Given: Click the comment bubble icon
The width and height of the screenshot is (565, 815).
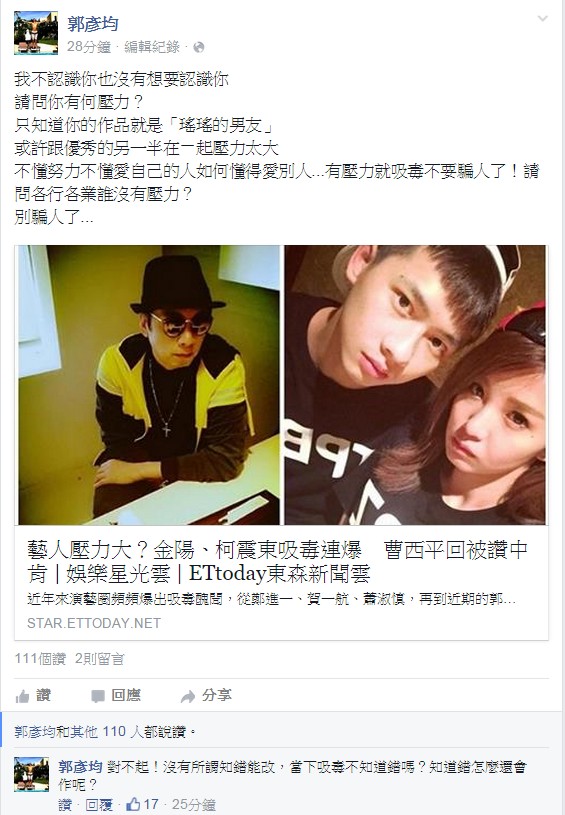Looking at the screenshot, I should [x=98, y=696].
